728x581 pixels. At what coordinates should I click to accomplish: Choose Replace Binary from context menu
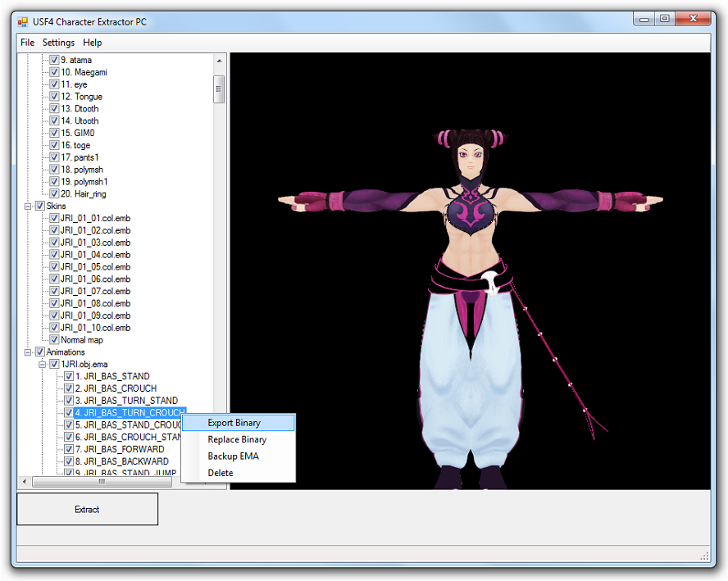point(239,439)
